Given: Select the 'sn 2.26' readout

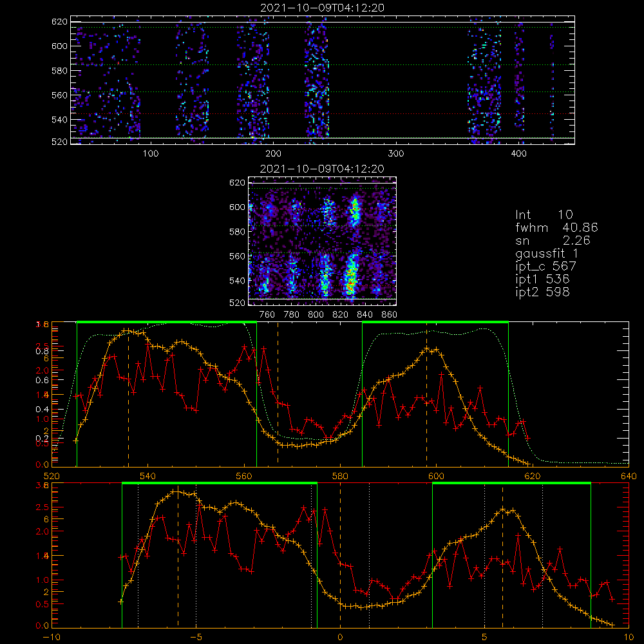Looking at the screenshot, I should point(553,240).
